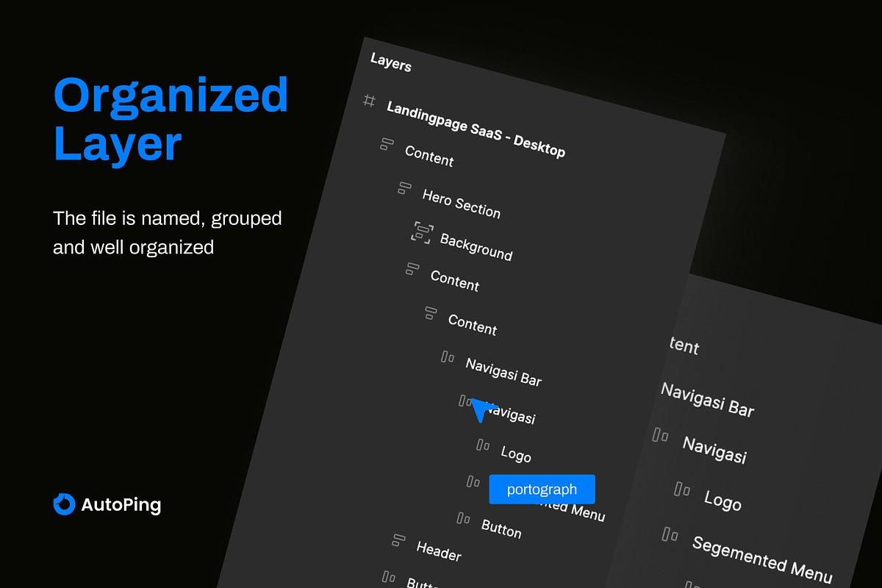Select the Button layer name

tap(501, 528)
